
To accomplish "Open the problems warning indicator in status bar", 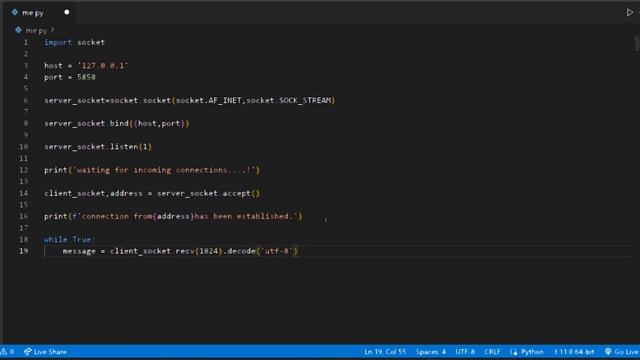I will click(7, 351).
